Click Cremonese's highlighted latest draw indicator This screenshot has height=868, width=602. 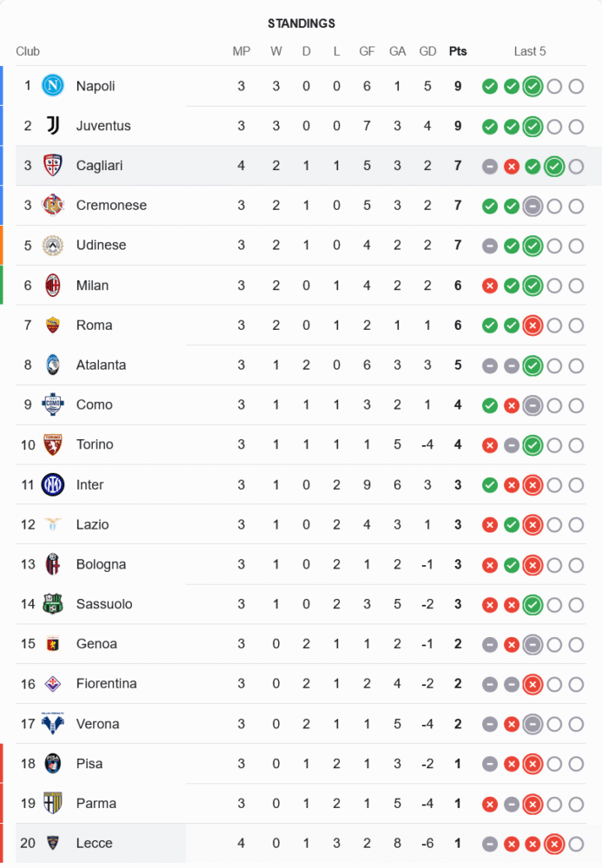click(x=533, y=206)
